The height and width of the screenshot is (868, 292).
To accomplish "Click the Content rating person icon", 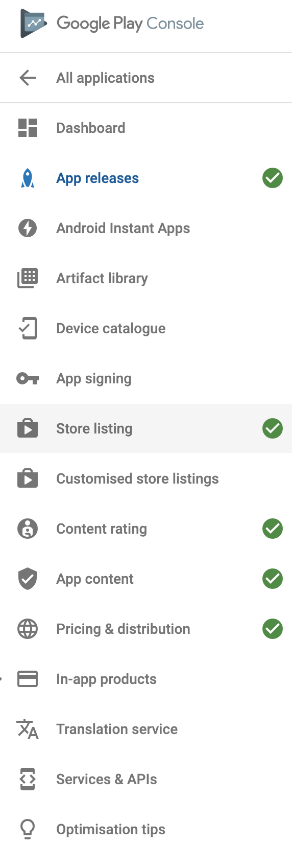I will pos(28,529).
